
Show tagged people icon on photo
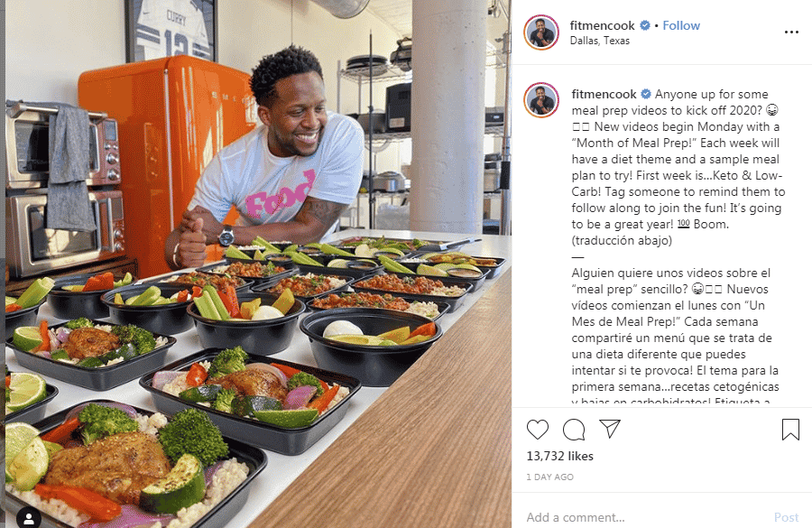[29, 518]
